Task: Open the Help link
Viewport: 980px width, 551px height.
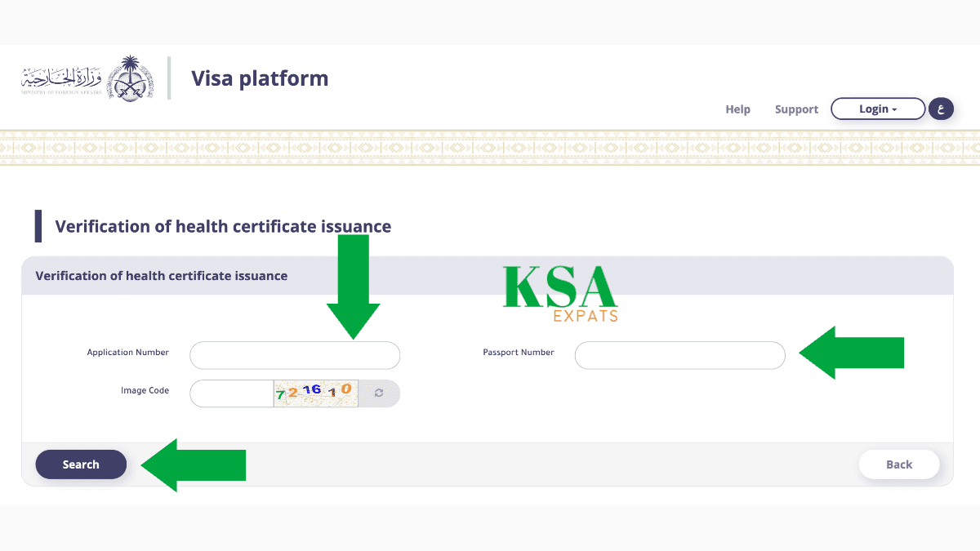Action: coord(737,109)
